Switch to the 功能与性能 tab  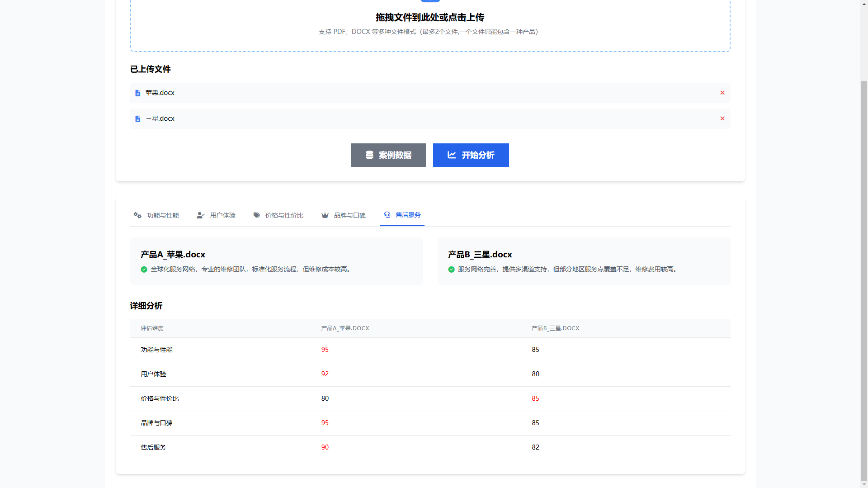(x=156, y=215)
